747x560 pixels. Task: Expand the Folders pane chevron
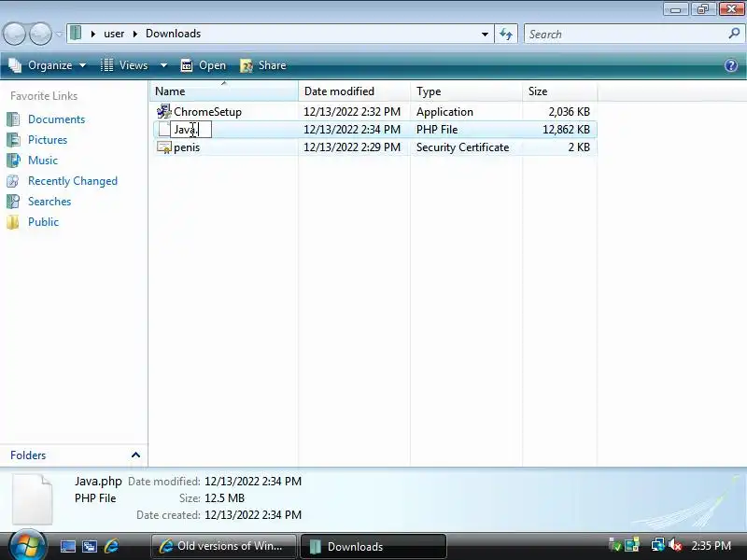click(135, 455)
